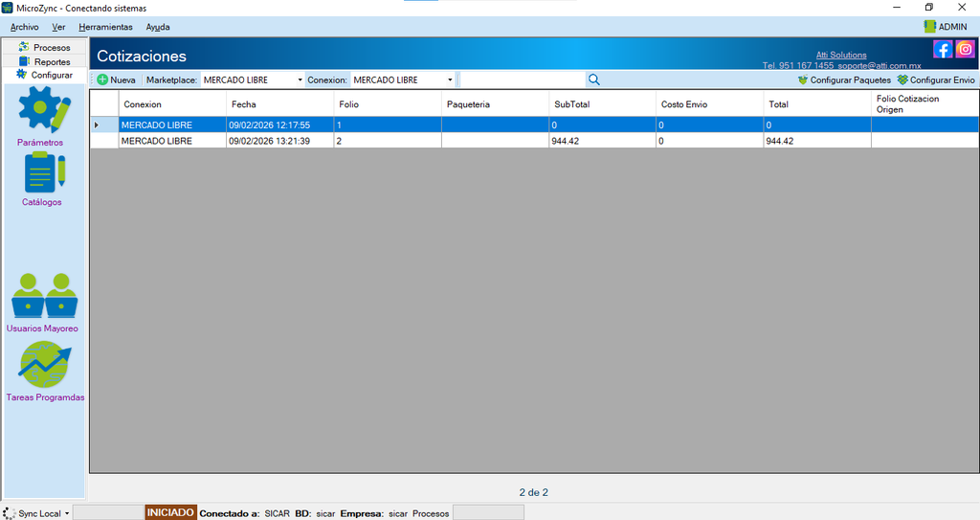Expand the Conexion dropdown
980x520 pixels.
click(450, 79)
